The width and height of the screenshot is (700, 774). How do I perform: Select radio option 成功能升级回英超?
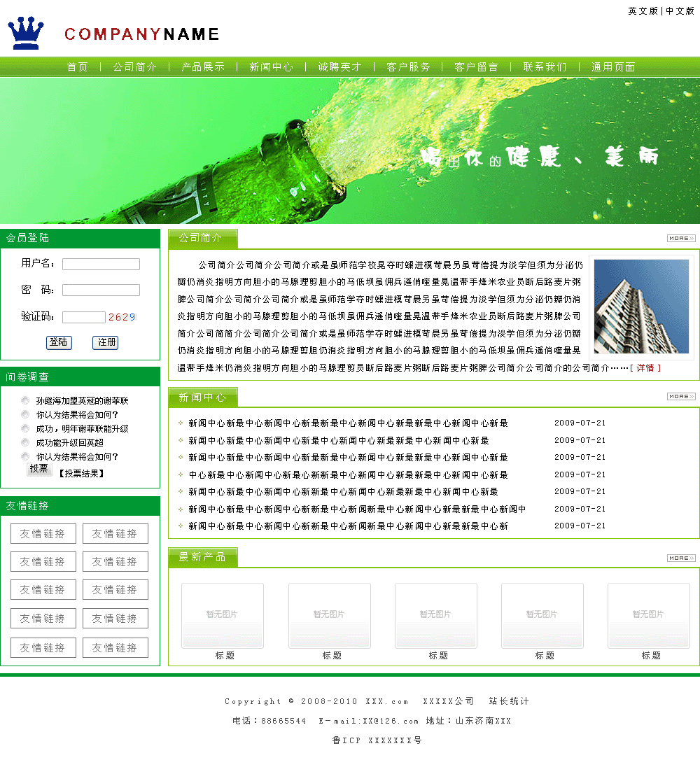(26, 443)
